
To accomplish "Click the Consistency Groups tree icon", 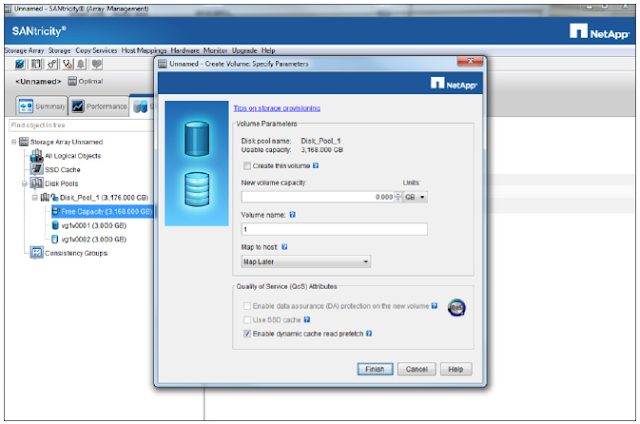I will pos(36,253).
